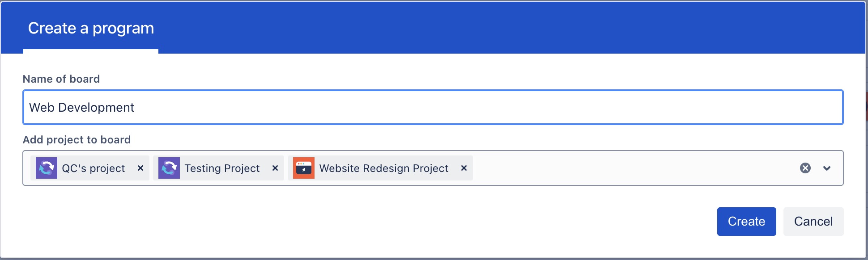Expand the project selector dropdown arrow
Viewport: 868px width, 260px height.
[827, 168]
